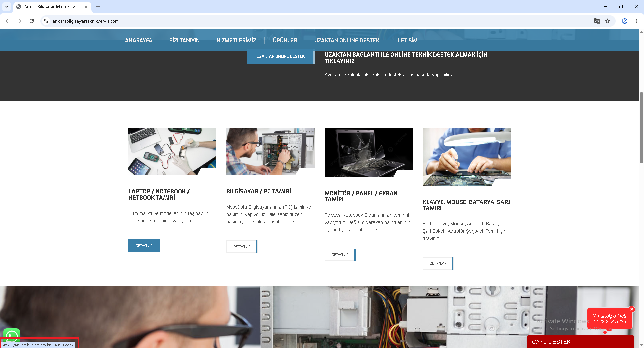
Task: Click the UZAKTAN ONLINE DESTEK button
Action: tap(280, 56)
